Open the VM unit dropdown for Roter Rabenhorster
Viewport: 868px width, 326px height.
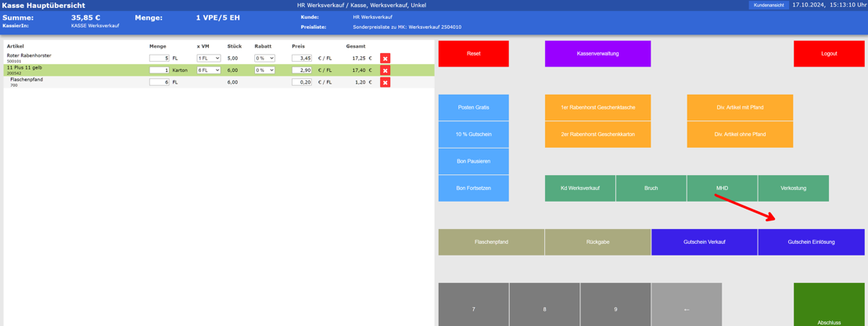click(208, 59)
